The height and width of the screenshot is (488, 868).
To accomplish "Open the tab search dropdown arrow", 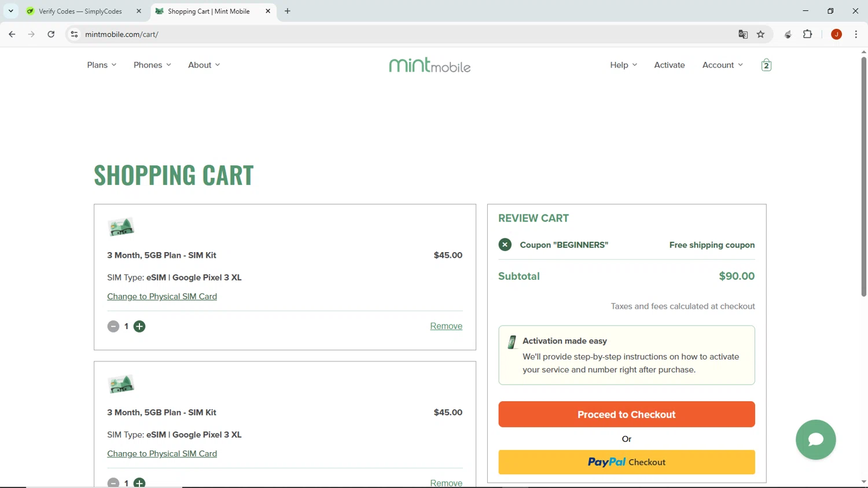I will (10, 11).
